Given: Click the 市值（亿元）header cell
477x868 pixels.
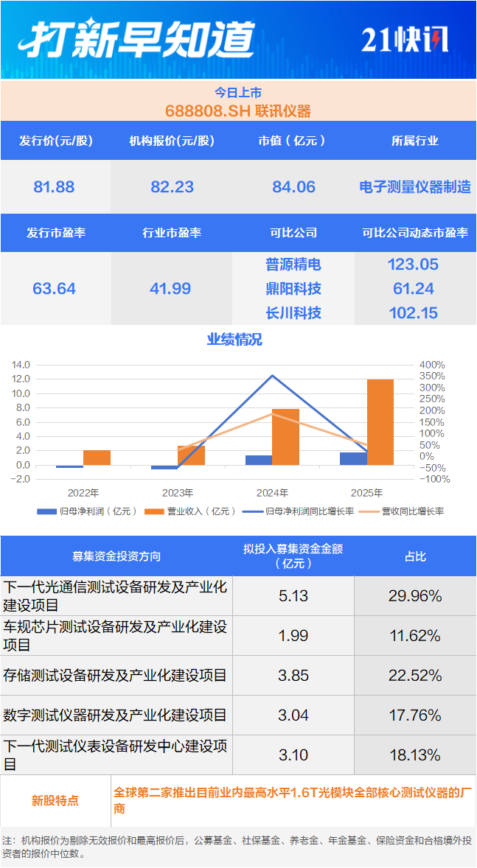Looking at the screenshot, I should 293,141.
